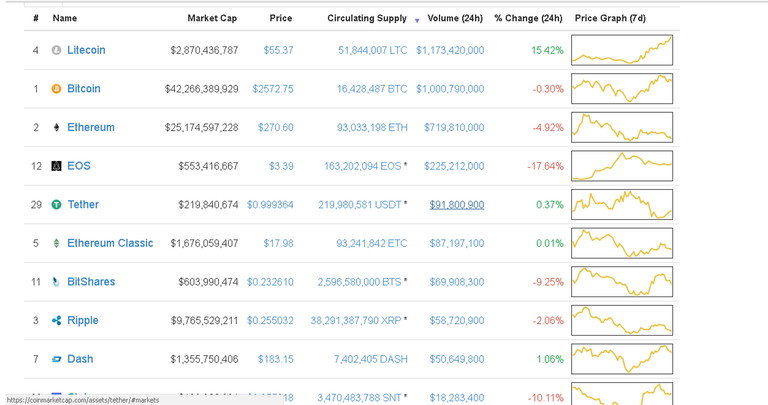Sort table by Price column header

281,18
